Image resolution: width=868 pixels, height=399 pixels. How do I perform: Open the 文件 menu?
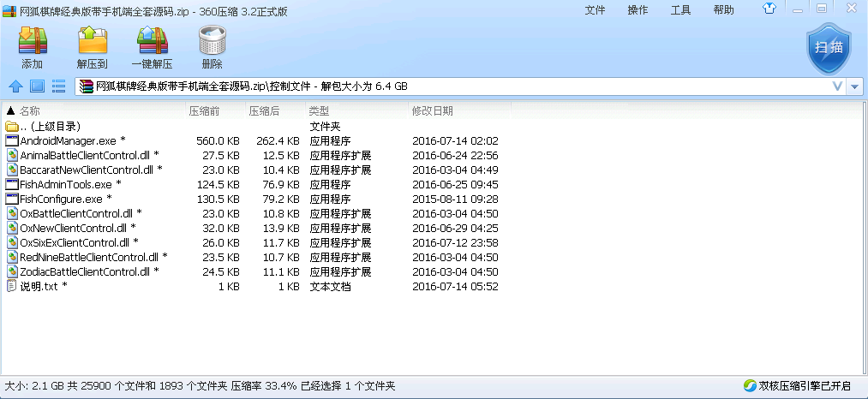click(595, 10)
